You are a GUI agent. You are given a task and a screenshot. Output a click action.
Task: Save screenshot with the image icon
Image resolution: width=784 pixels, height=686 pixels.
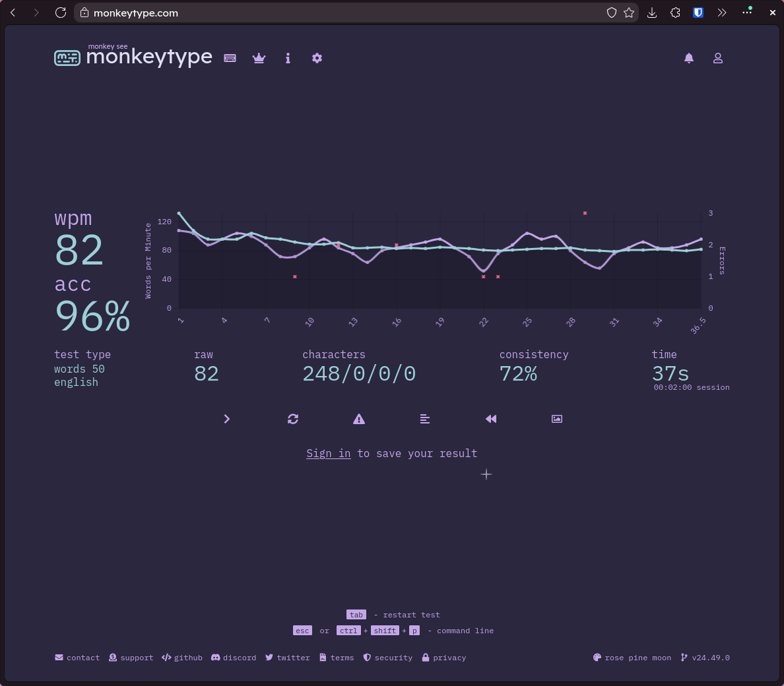pos(557,419)
